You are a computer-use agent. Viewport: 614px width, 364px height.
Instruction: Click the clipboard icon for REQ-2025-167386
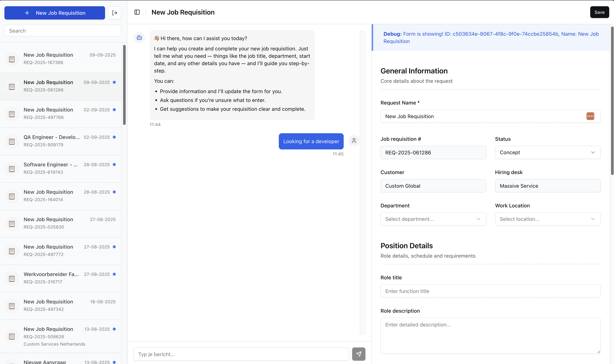(x=12, y=59)
